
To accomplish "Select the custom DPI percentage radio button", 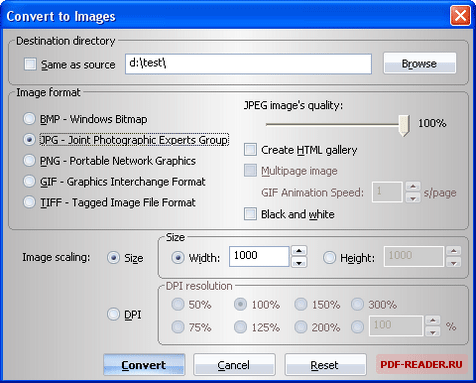I will click(357, 327).
